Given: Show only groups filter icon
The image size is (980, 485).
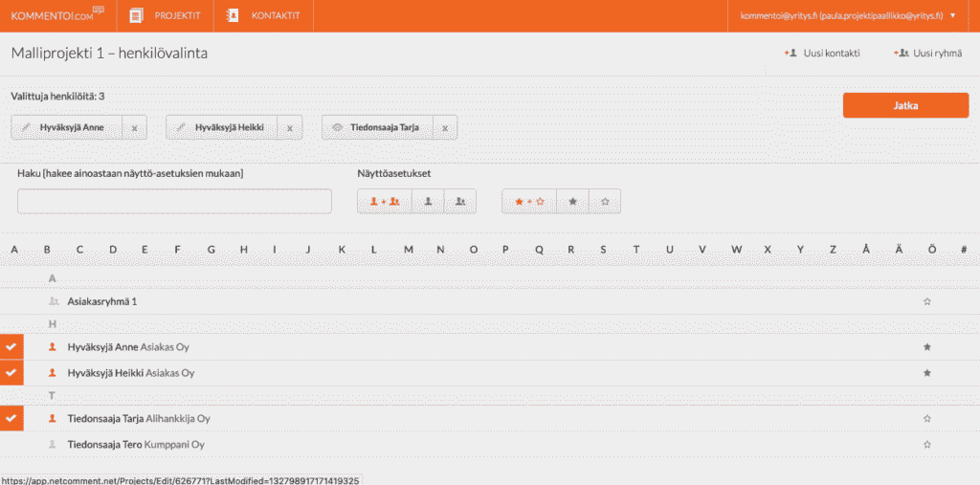Looking at the screenshot, I should click(460, 202).
